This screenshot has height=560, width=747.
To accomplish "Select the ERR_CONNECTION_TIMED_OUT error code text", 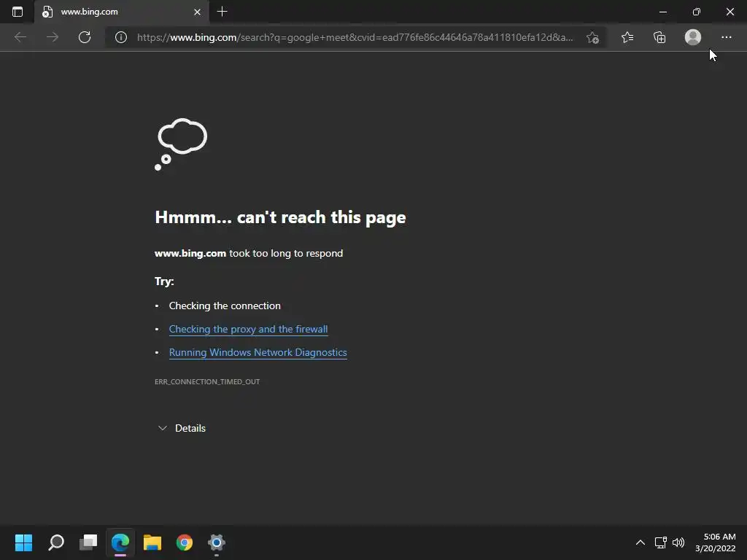I will (207, 381).
